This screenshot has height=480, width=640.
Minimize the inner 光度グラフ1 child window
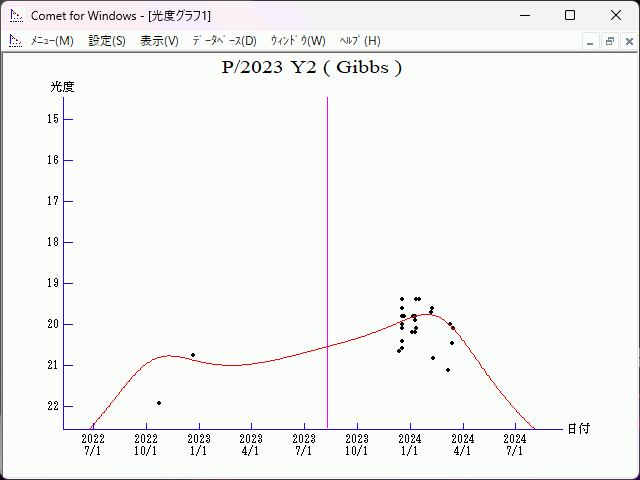coord(590,41)
